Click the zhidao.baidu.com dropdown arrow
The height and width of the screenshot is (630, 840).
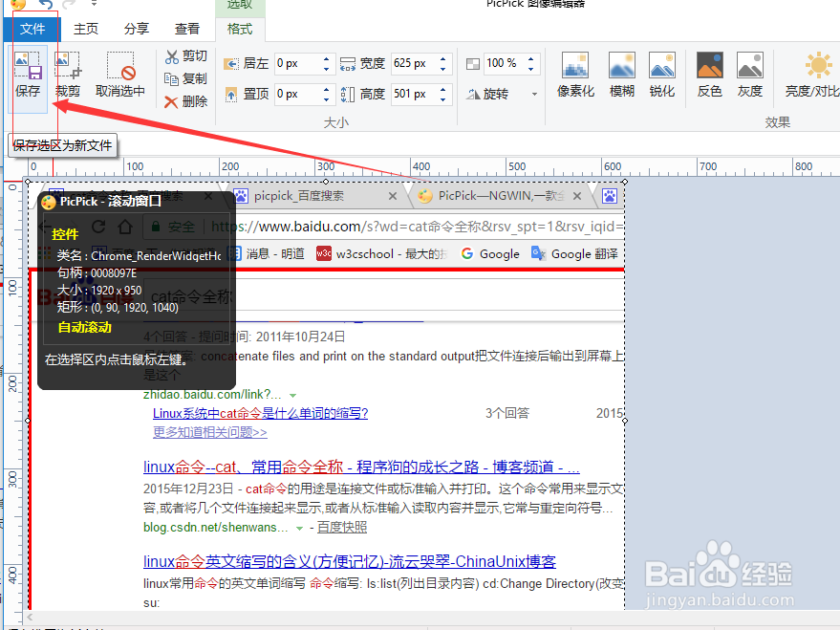pyautogui.click(x=293, y=396)
